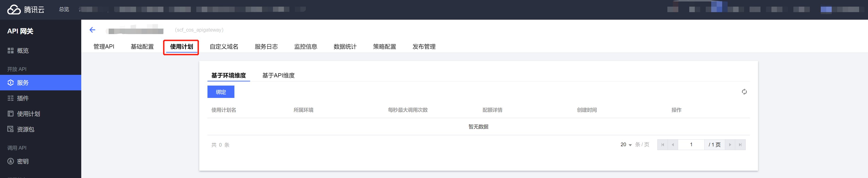The height and width of the screenshot is (178, 868).
Task: Go to the first page
Action: click(662, 145)
